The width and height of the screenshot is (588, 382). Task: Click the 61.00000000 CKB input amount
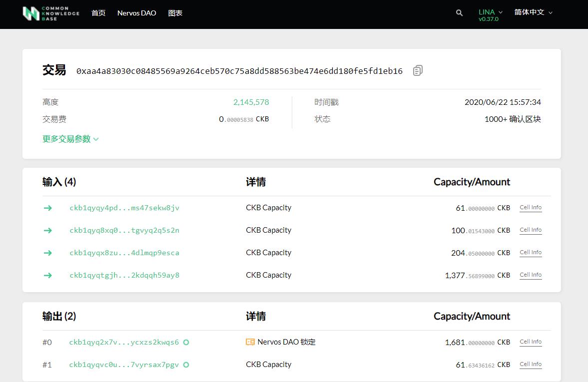click(483, 208)
